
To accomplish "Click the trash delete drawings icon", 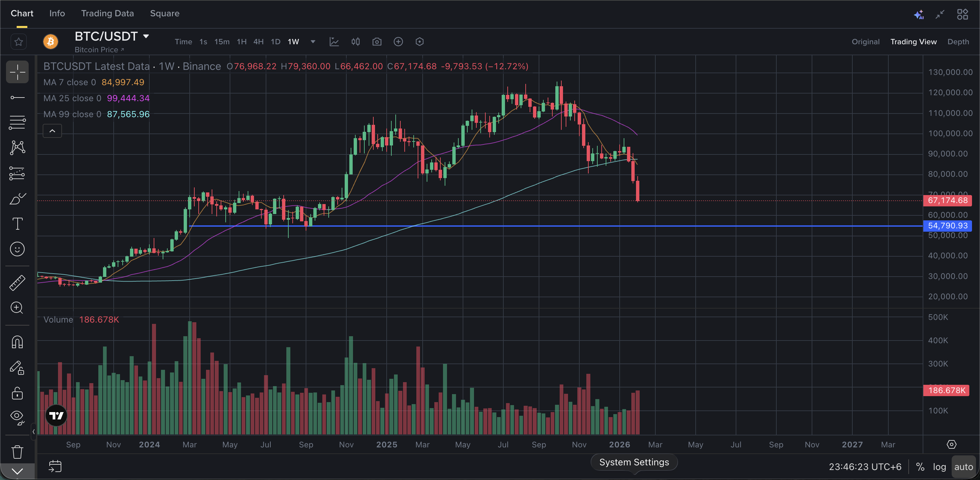I will pos(17,452).
